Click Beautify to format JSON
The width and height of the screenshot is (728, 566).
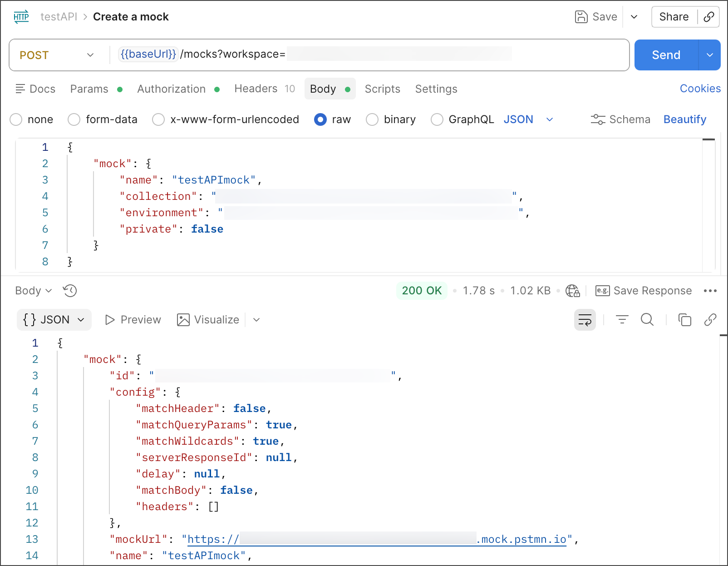(685, 119)
